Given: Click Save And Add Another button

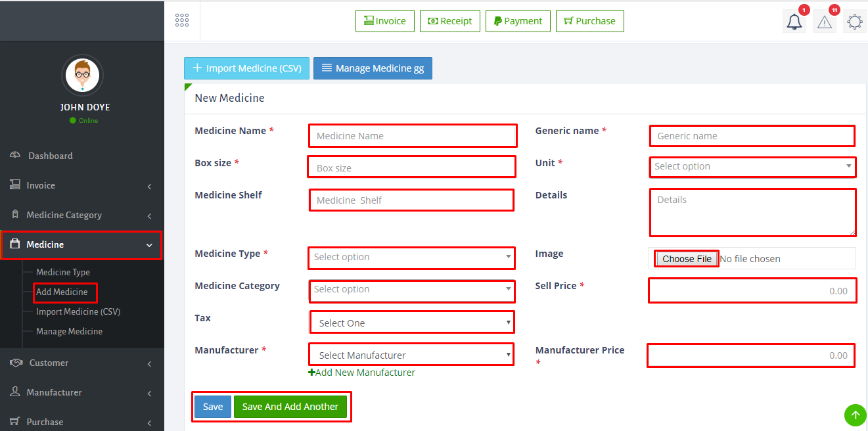Looking at the screenshot, I should tap(290, 407).
